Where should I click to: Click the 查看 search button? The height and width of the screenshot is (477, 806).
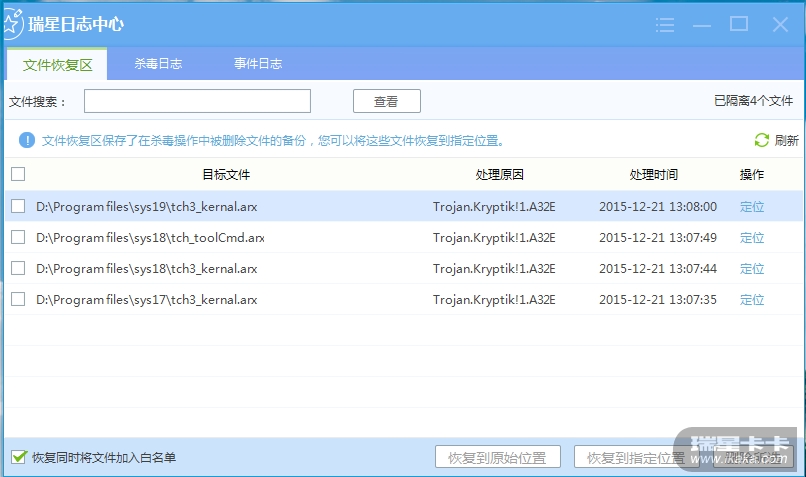(387, 101)
